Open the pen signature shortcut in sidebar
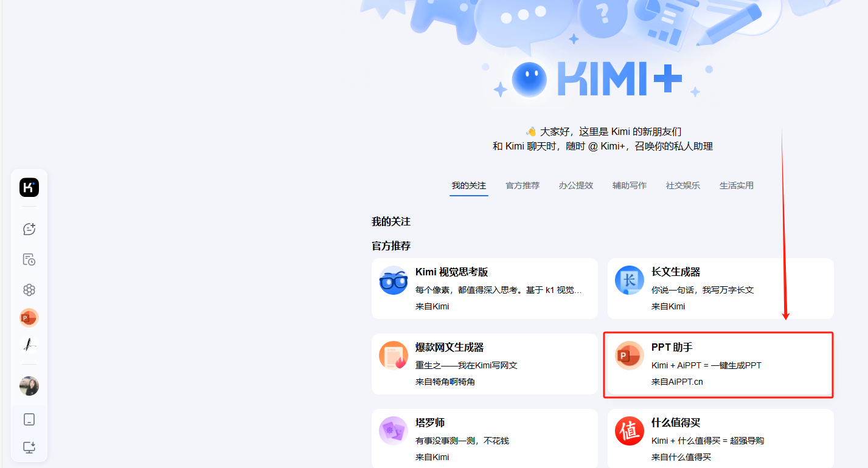Image resolution: width=868 pixels, height=468 pixels. (x=29, y=345)
